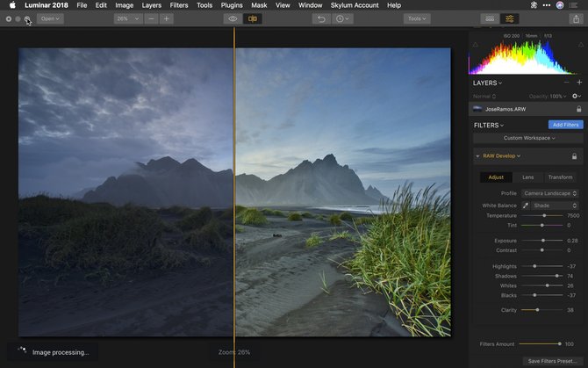Toggle the side panel sliders icon
The image size is (588, 368).
click(510, 18)
